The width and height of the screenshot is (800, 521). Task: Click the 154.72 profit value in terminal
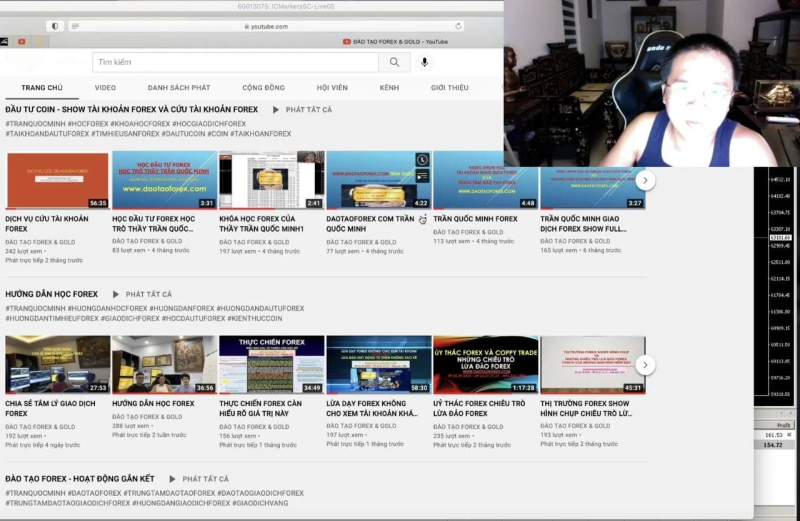click(x=772, y=445)
